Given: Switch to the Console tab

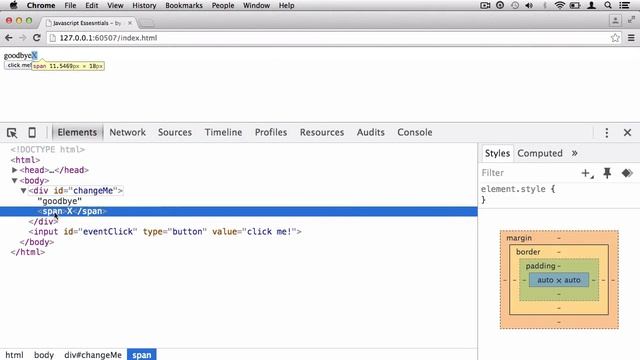Looking at the screenshot, I should (415, 132).
